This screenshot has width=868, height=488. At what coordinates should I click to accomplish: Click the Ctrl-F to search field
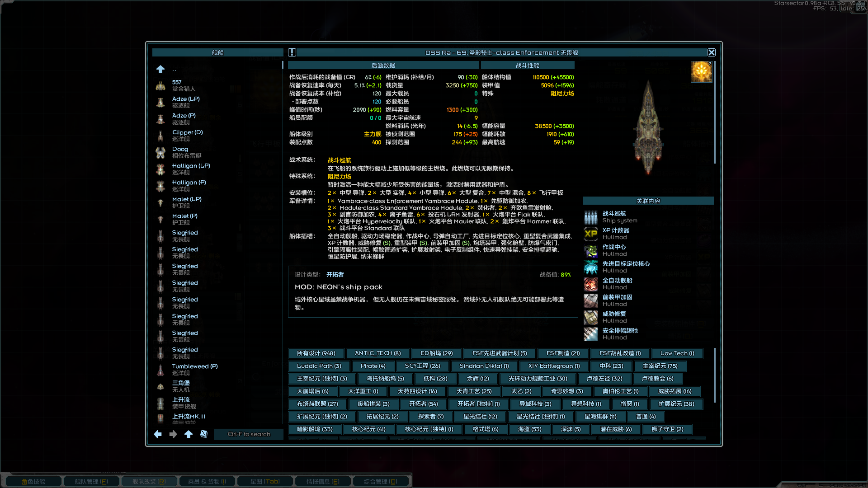[249, 434]
